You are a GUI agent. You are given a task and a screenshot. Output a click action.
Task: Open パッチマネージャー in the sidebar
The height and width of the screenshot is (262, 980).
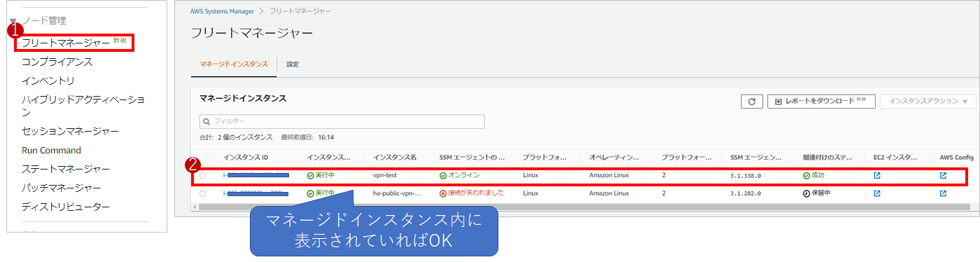(62, 188)
